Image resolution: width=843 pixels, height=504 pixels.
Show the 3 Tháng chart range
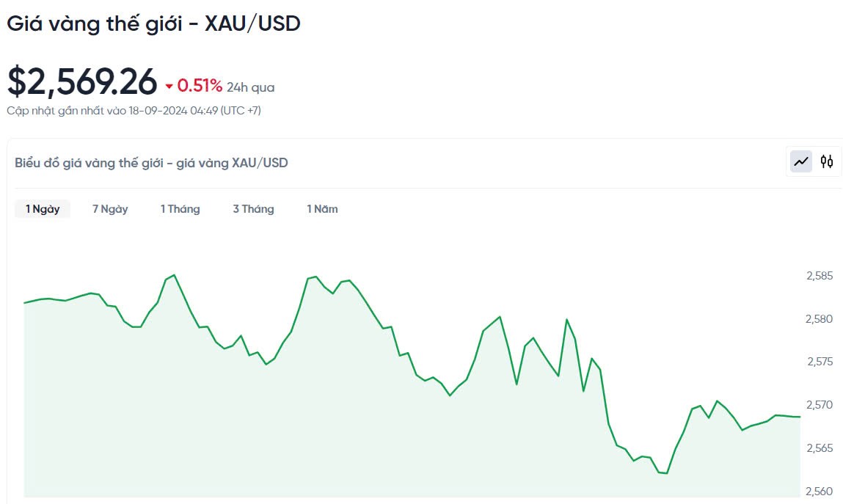point(253,209)
